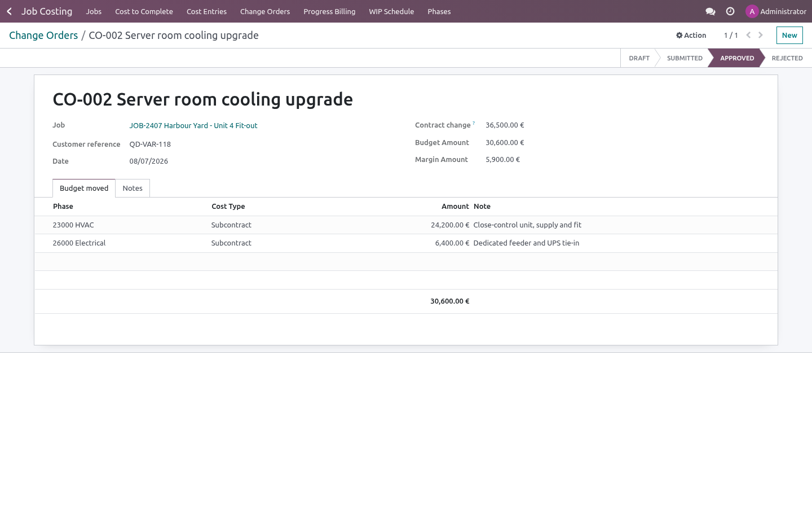Viewport: 812px width, 508px height.
Task: Open the Cost Entries menu
Action: [x=206, y=11]
